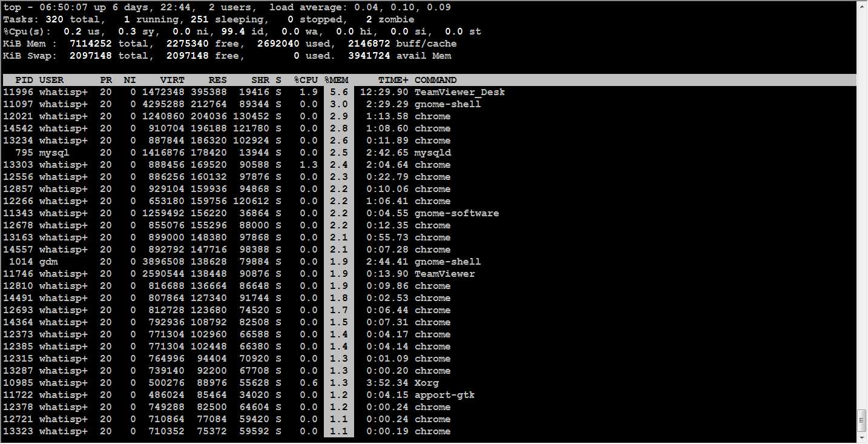This screenshot has width=868, height=444.
Task: Click the 2 zombie text
Action: pos(390,19)
